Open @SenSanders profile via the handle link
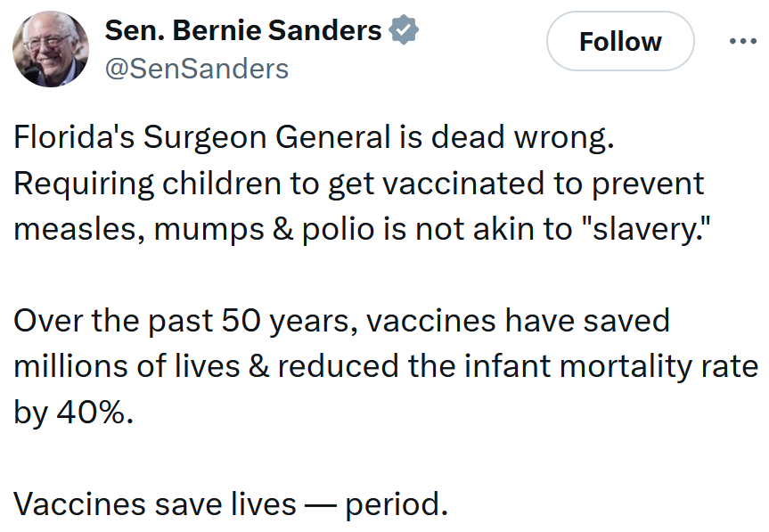The image size is (769, 532). tap(195, 66)
